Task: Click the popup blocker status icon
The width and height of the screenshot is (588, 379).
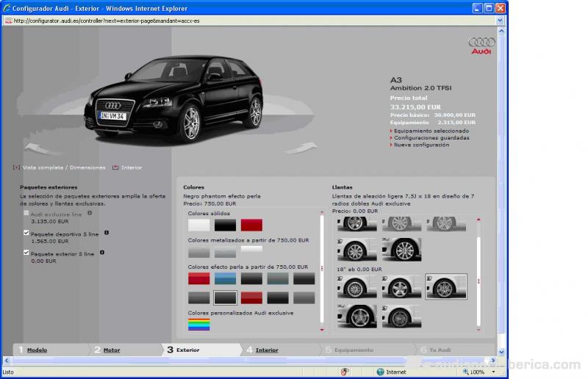Action: tap(345, 372)
